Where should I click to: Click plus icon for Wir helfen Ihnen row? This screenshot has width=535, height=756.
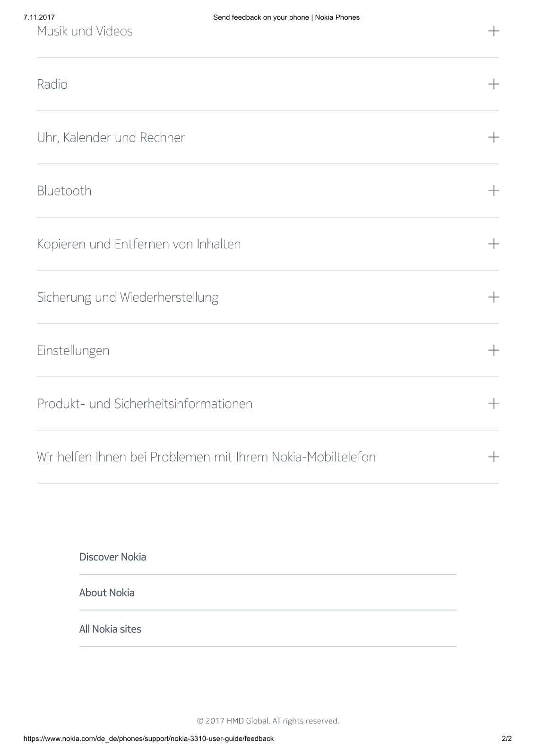click(x=493, y=457)
